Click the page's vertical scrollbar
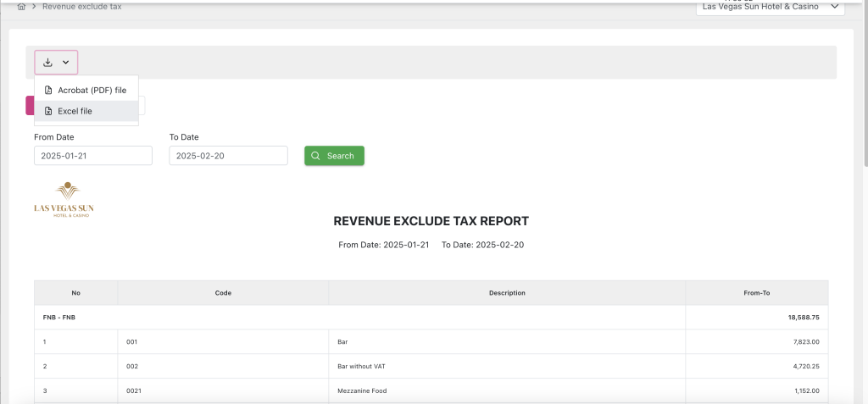The width and height of the screenshot is (868, 404). click(x=864, y=85)
